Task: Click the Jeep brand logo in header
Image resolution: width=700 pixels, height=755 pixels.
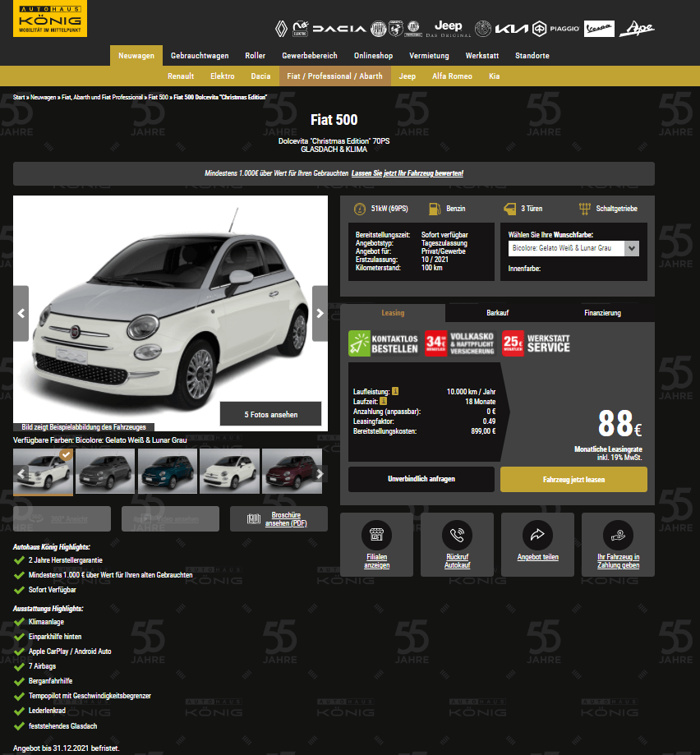Action: [449, 29]
